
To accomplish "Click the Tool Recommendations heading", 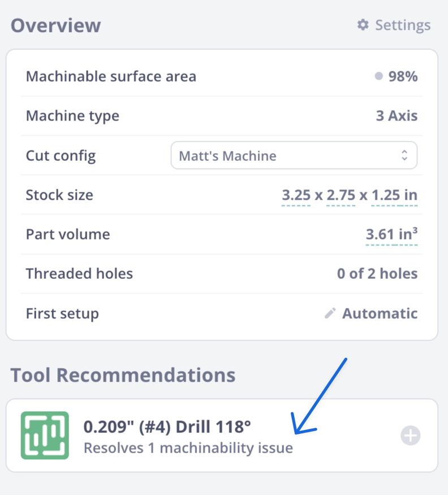I will 123,375.
